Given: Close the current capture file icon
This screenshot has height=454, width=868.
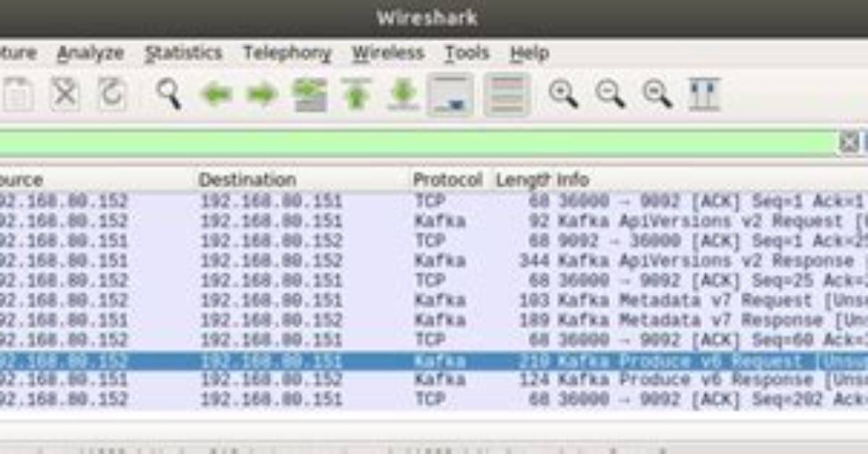Looking at the screenshot, I should (65, 95).
